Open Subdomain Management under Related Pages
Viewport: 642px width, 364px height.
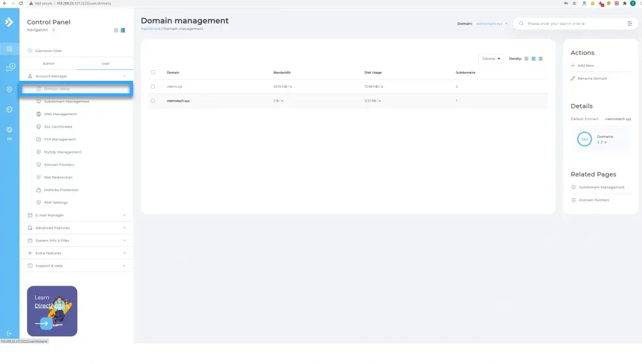601,187
